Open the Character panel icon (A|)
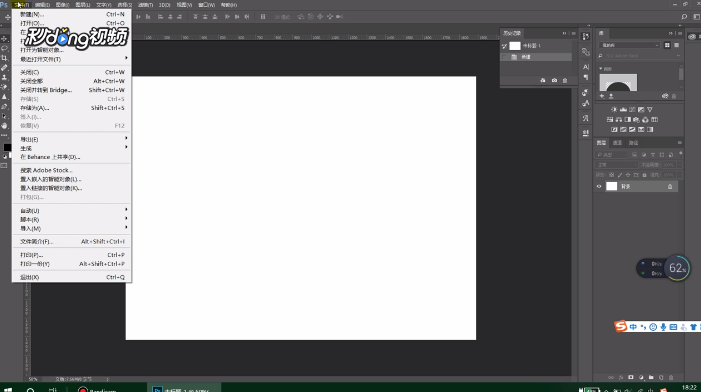 tap(586, 67)
